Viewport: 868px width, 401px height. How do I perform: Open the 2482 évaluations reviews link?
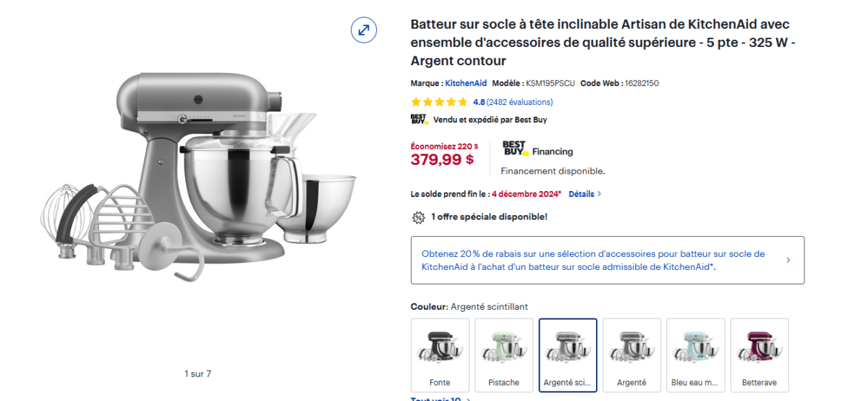coord(519,102)
